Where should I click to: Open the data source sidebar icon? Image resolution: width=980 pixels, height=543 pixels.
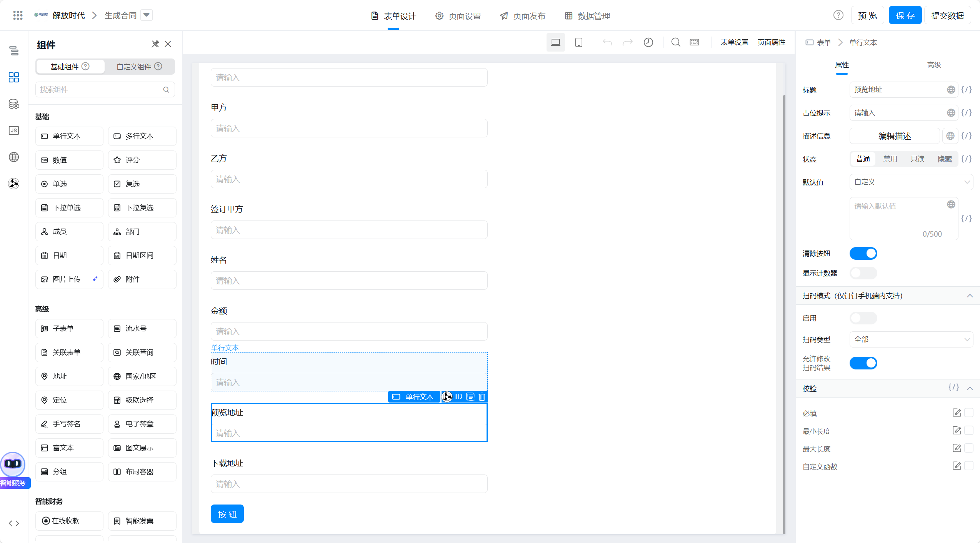14,104
